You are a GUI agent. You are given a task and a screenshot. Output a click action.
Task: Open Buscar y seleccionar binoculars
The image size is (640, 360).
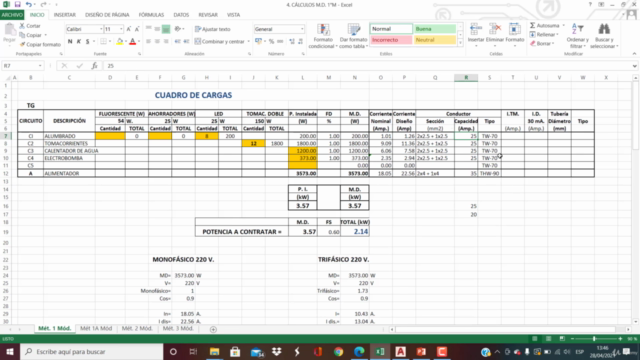pos(604,36)
